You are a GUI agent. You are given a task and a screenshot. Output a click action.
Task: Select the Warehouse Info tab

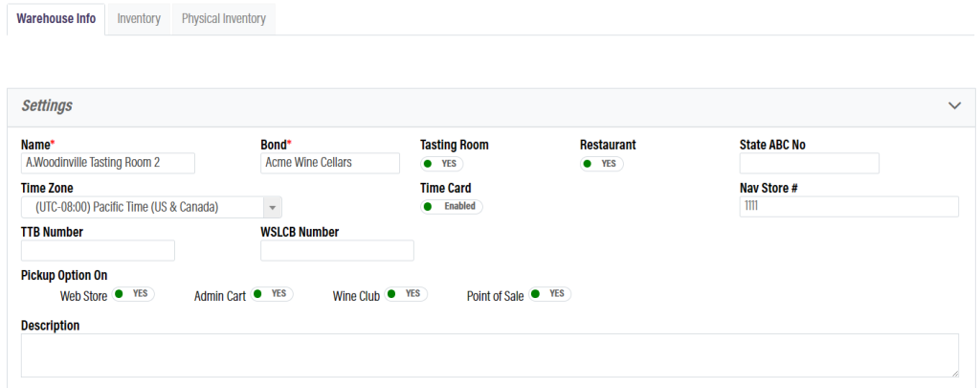(56, 18)
